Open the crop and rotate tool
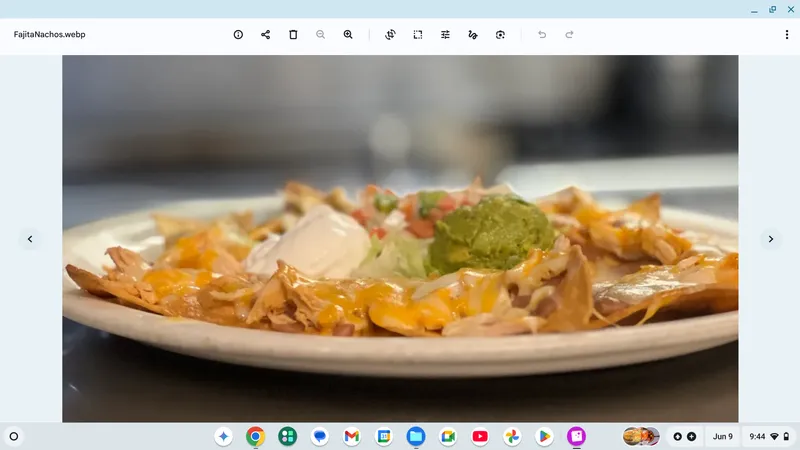This screenshot has height=450, width=800. pos(390,35)
